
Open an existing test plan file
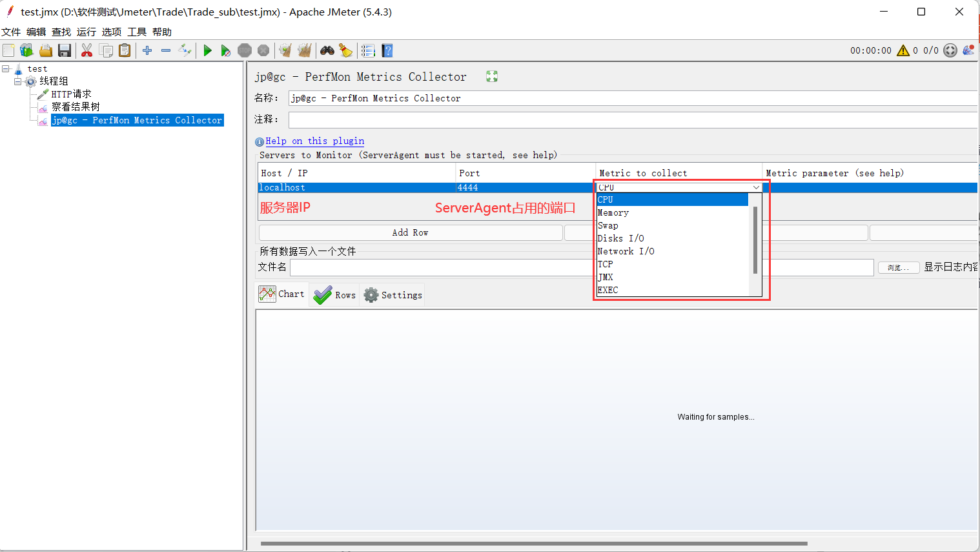[x=45, y=50]
